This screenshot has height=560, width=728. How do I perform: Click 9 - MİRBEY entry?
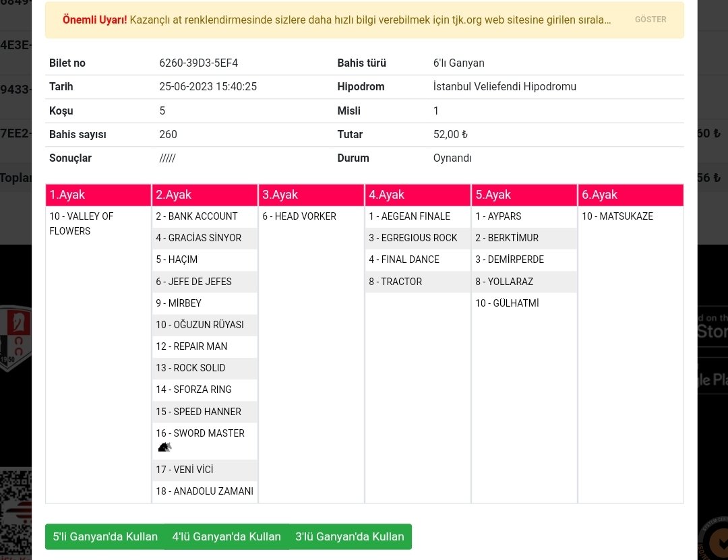(178, 303)
